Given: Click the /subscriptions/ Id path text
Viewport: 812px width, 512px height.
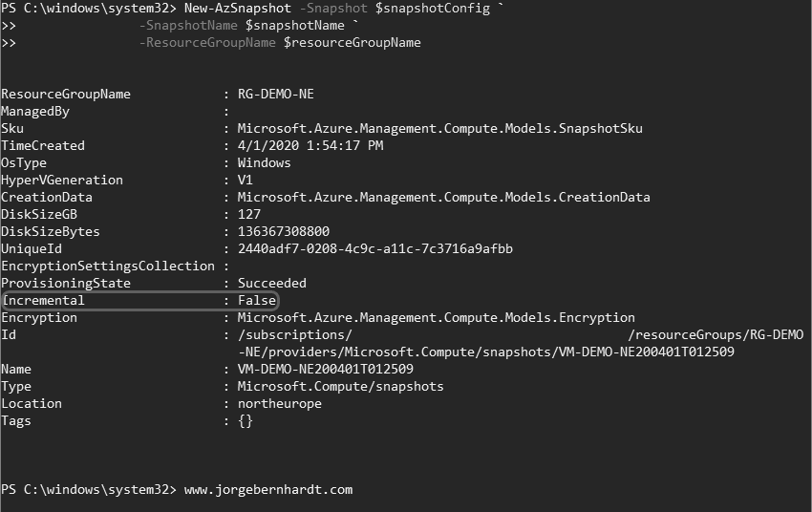Looking at the screenshot, I should (x=294, y=334).
